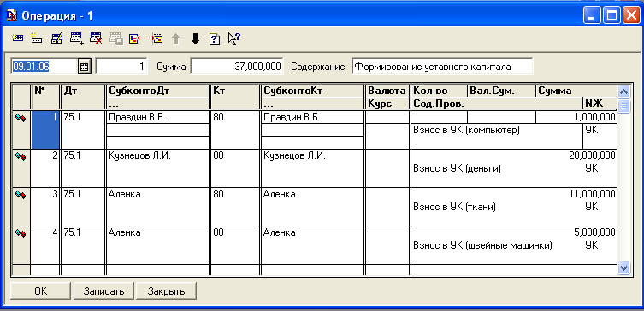Screen dimensions: 644x311
Task: Click the Сод.Пров. column header
Action: click(x=497, y=103)
